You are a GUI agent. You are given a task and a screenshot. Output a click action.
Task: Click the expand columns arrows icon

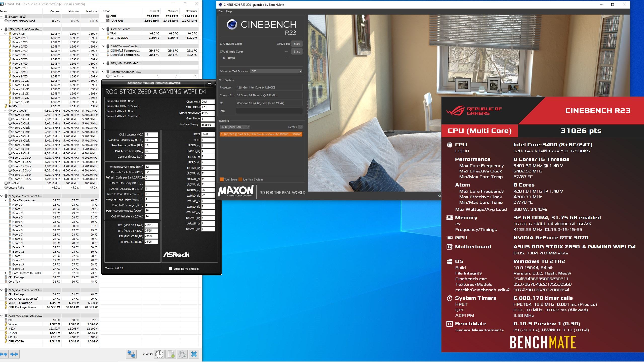pyautogui.click(x=4, y=354)
